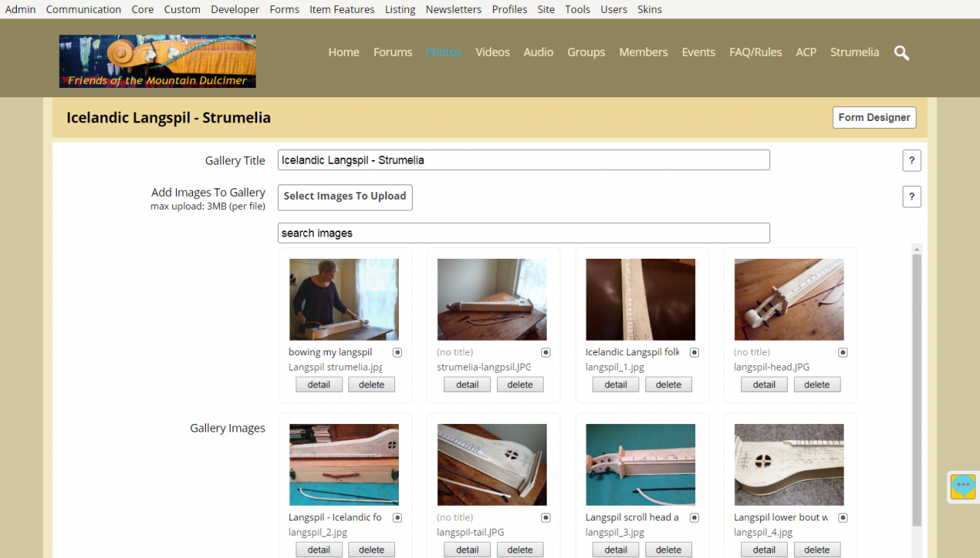Image resolution: width=980 pixels, height=558 pixels.
Task: Open detail for langspil-tail.JPG
Action: click(468, 550)
